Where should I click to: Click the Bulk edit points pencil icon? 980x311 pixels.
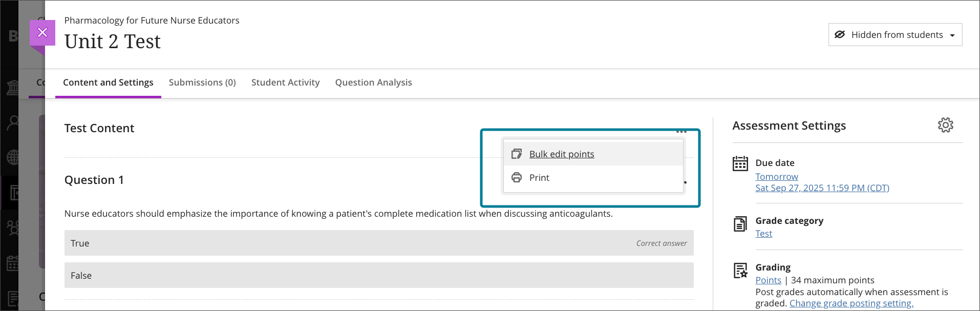coord(517,154)
